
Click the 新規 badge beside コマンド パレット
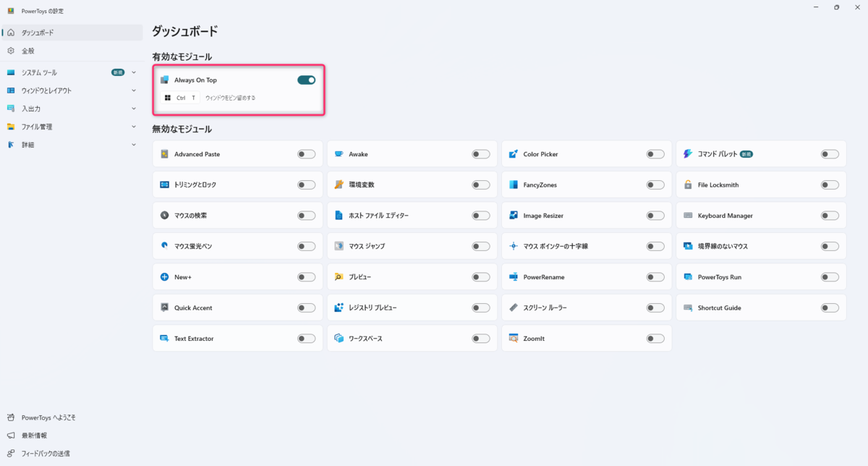pos(746,154)
